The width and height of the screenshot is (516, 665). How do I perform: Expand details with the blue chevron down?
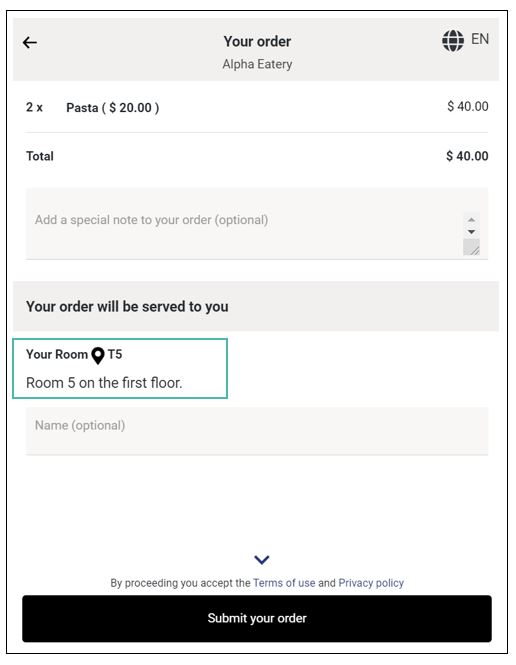pos(262,560)
